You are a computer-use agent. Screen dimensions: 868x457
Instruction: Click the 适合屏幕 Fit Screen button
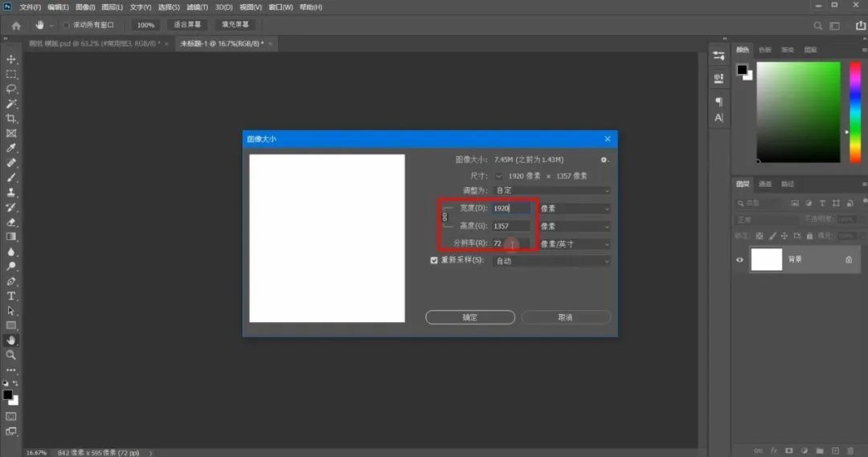pos(187,25)
